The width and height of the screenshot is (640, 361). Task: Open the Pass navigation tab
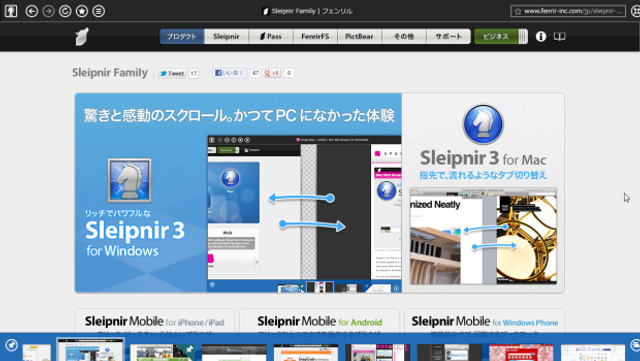pyautogui.click(x=271, y=36)
